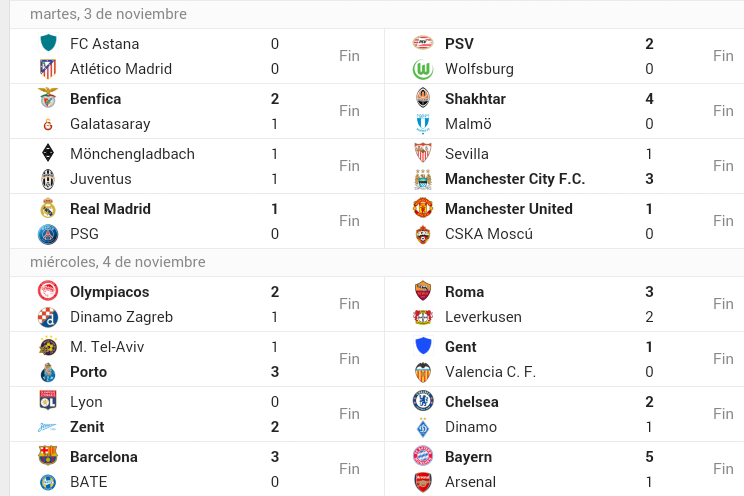Click the 'martes, 3 de noviembre' date header
The image size is (744, 496).
(x=108, y=14)
